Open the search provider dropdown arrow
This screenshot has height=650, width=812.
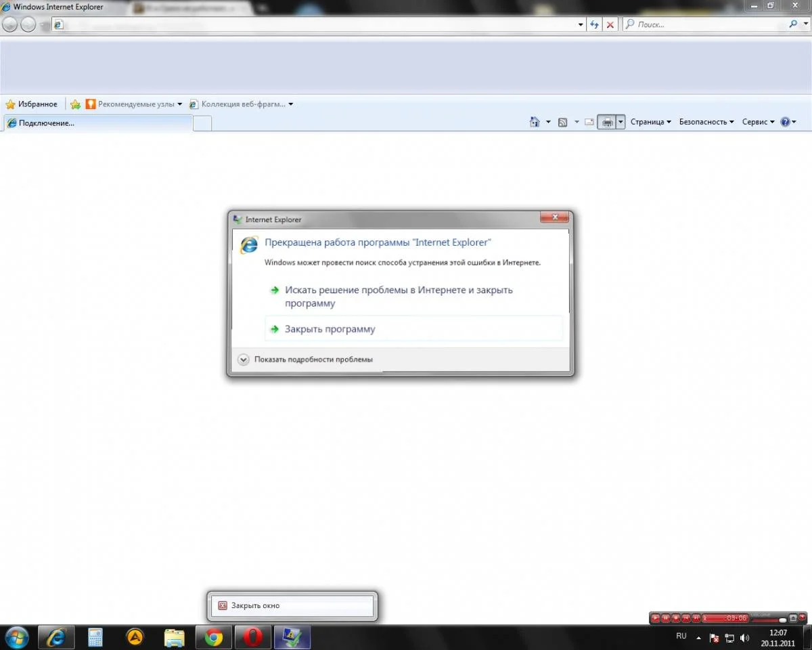805,24
